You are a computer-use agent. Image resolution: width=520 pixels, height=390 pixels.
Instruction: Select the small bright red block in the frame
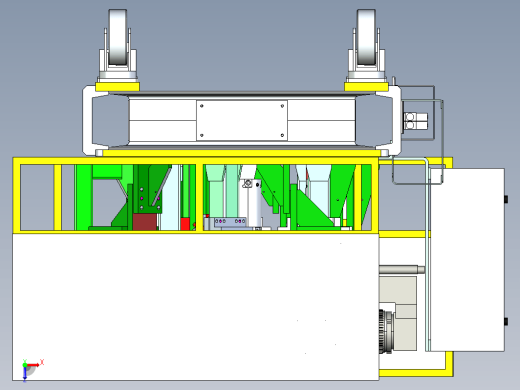185,224
